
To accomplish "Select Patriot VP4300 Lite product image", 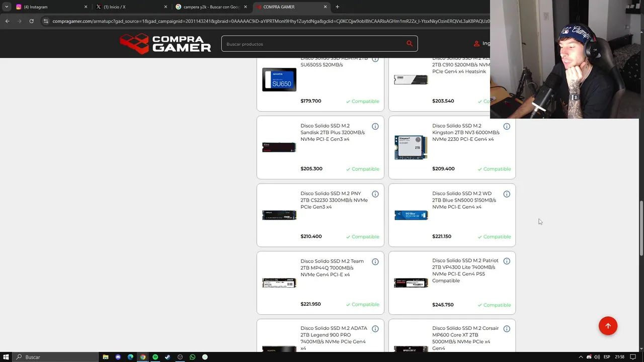I will pos(411,283).
